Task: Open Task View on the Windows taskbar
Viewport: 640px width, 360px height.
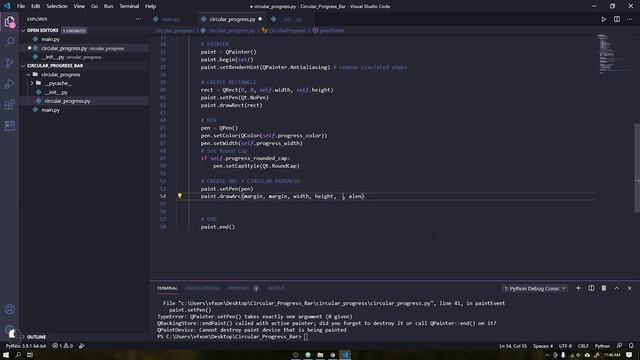Action: (30, 355)
